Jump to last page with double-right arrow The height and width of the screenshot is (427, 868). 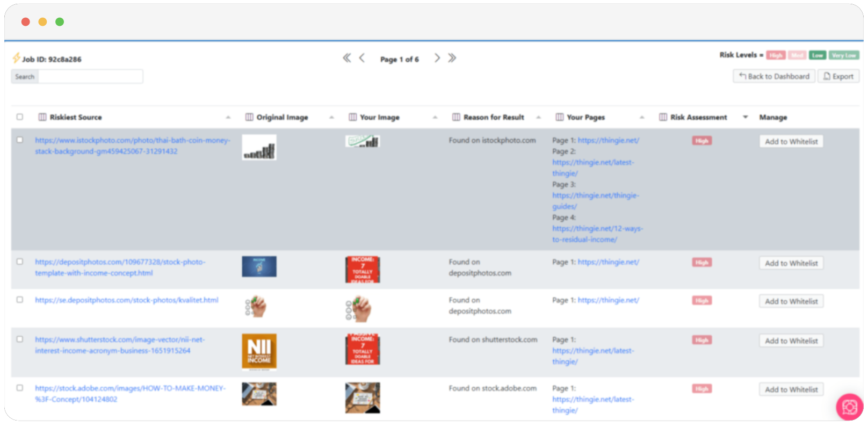click(452, 58)
